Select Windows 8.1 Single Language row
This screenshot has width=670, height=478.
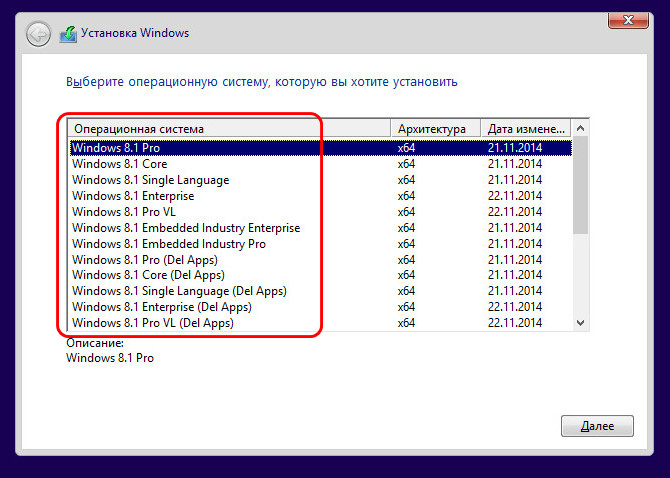(x=320, y=180)
